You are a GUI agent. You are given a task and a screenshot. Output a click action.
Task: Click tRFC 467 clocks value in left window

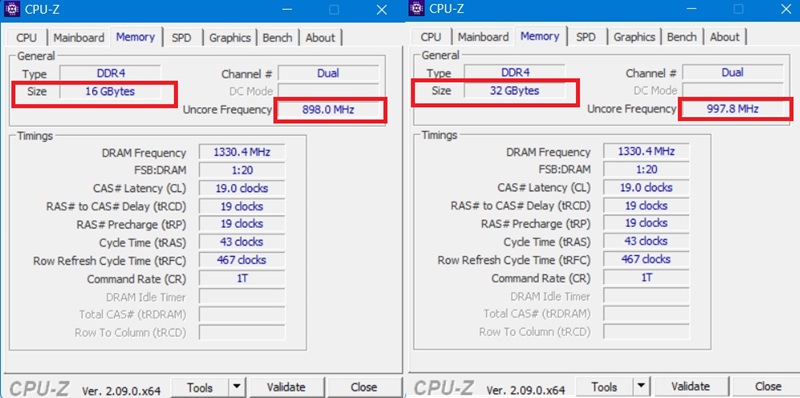[x=242, y=260]
